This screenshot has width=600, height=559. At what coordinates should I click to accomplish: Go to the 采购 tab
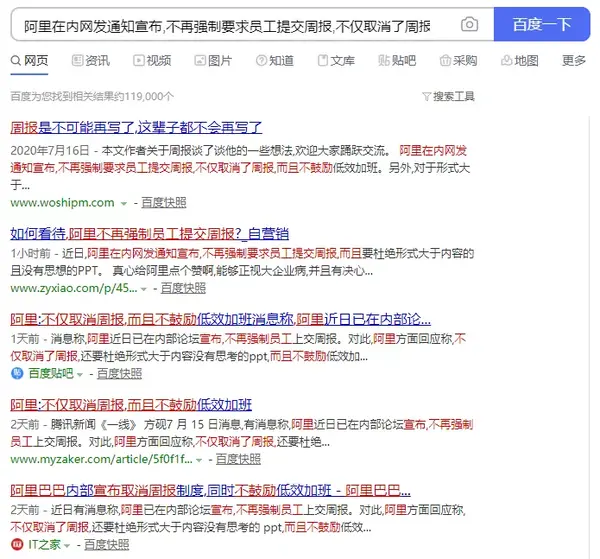(x=458, y=60)
